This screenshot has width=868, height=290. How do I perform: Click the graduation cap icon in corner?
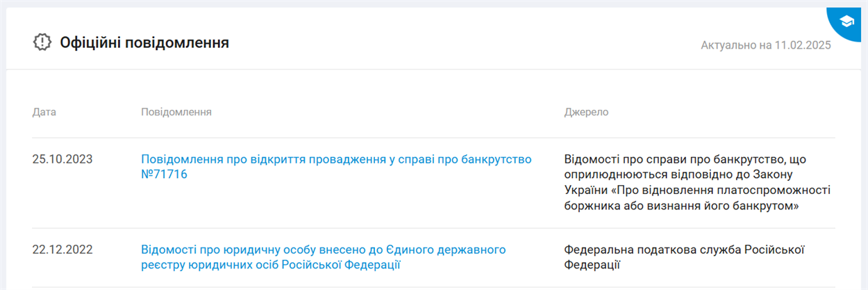(x=846, y=22)
